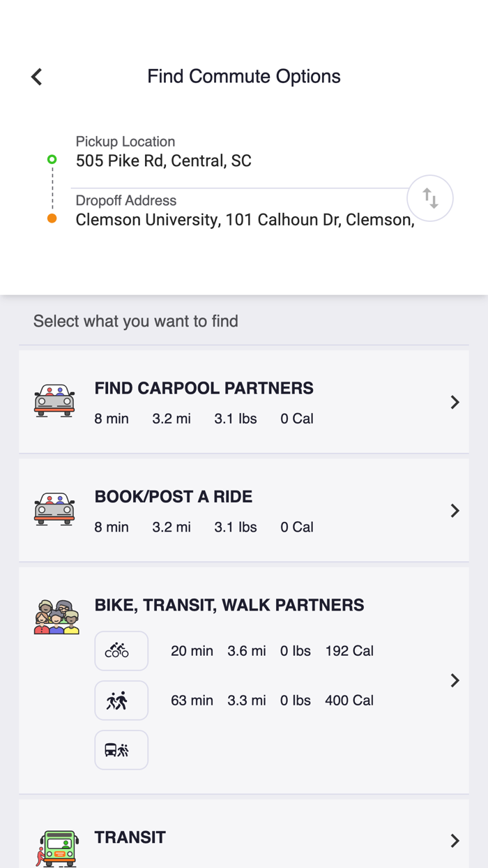
Task: Select the bike mode icon
Action: [121, 650]
